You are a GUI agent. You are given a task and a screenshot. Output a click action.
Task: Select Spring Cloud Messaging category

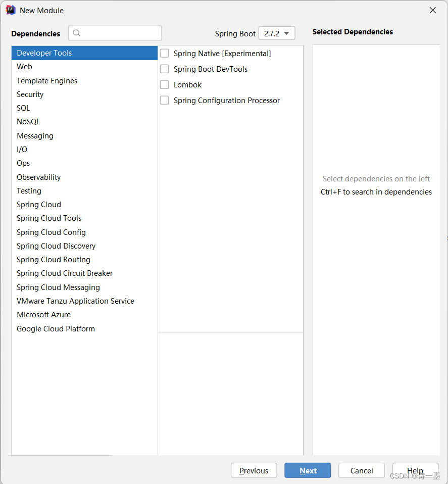pos(84,287)
